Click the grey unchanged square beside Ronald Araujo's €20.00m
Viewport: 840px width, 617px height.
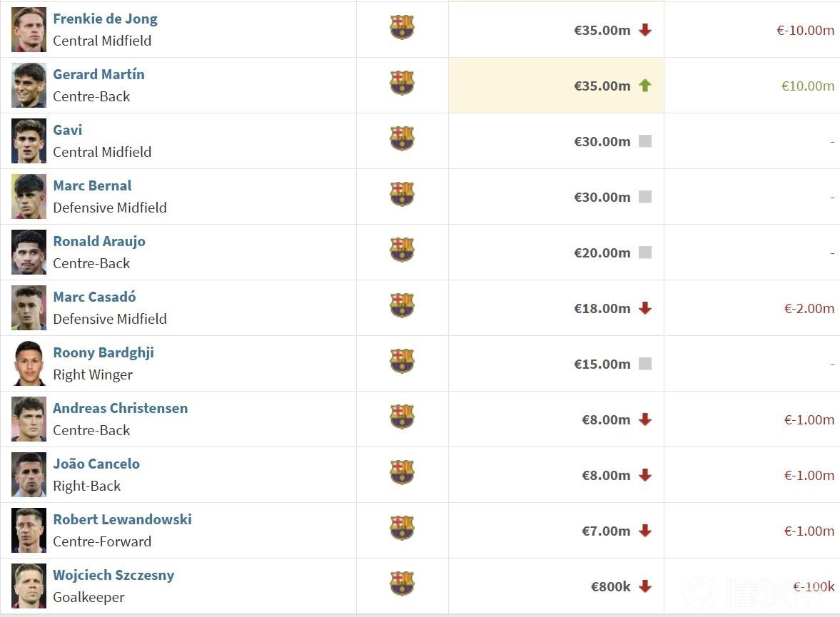pos(645,253)
